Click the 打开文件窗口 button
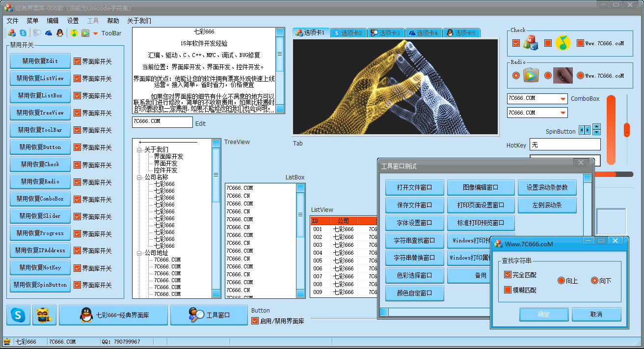The width and height of the screenshot is (644, 349). click(x=414, y=187)
